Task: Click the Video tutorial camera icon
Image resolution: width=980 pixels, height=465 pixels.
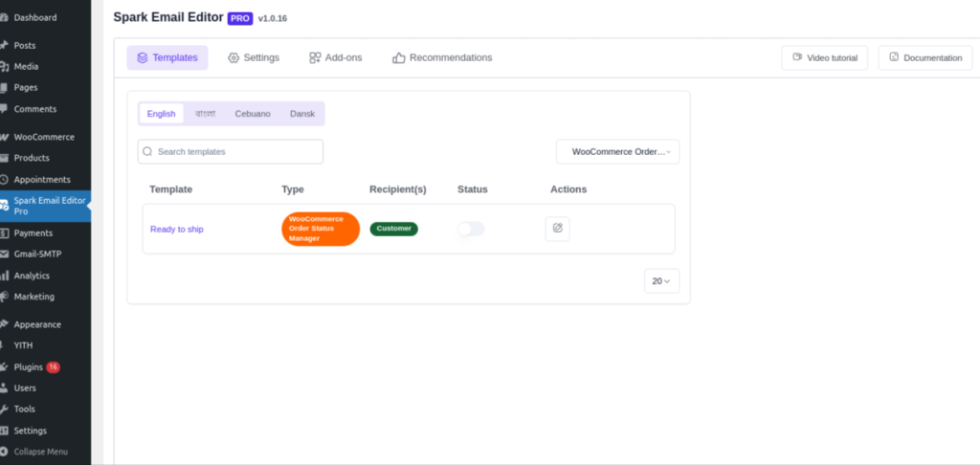Action: tap(797, 56)
